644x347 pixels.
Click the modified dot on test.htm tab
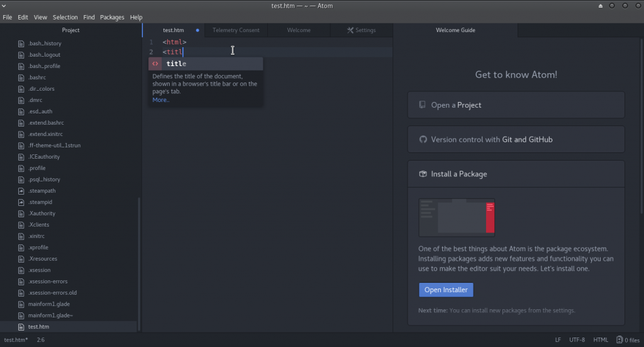(x=197, y=30)
